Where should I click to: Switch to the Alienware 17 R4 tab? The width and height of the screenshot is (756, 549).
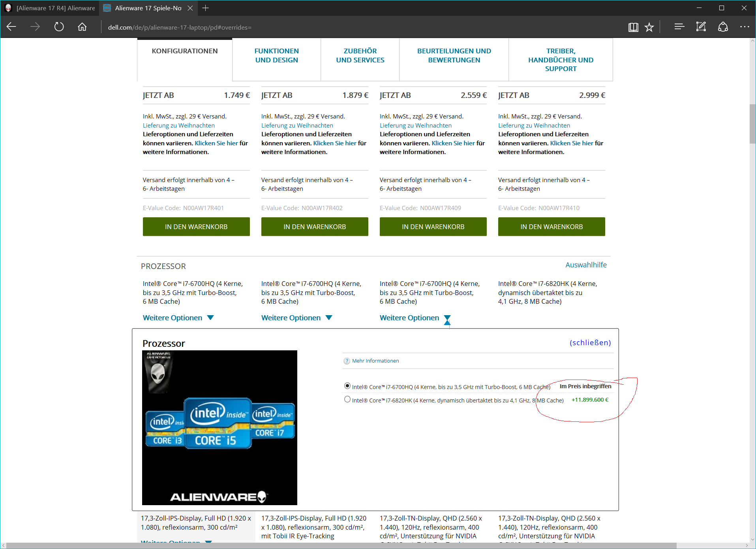tap(51, 8)
